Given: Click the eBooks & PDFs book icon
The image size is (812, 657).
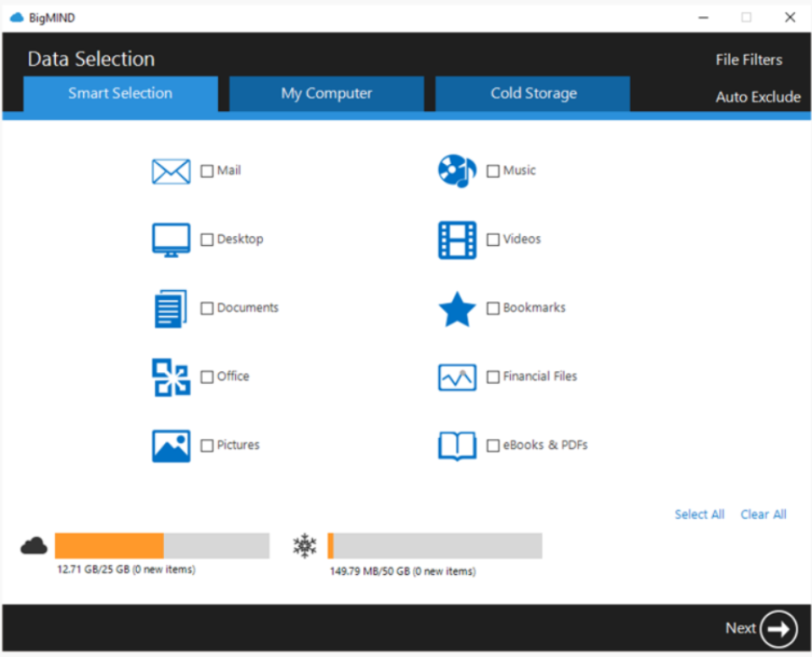Looking at the screenshot, I should click(x=457, y=446).
